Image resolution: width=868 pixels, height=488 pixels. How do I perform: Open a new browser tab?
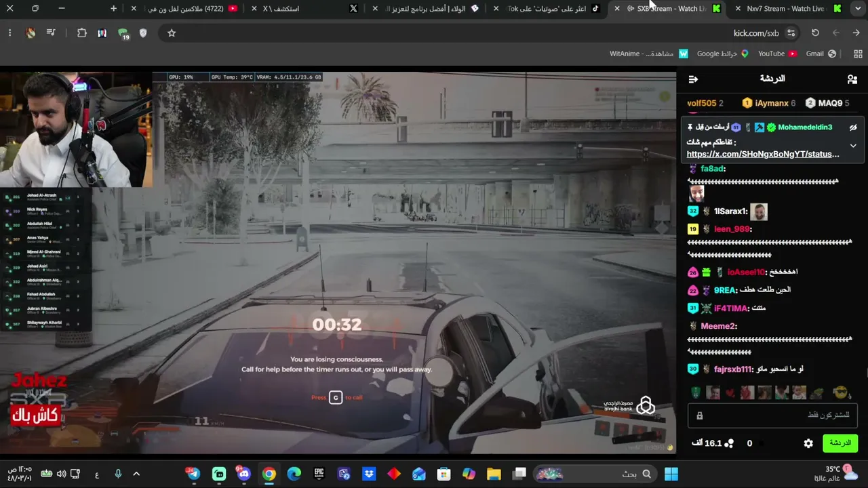point(113,9)
